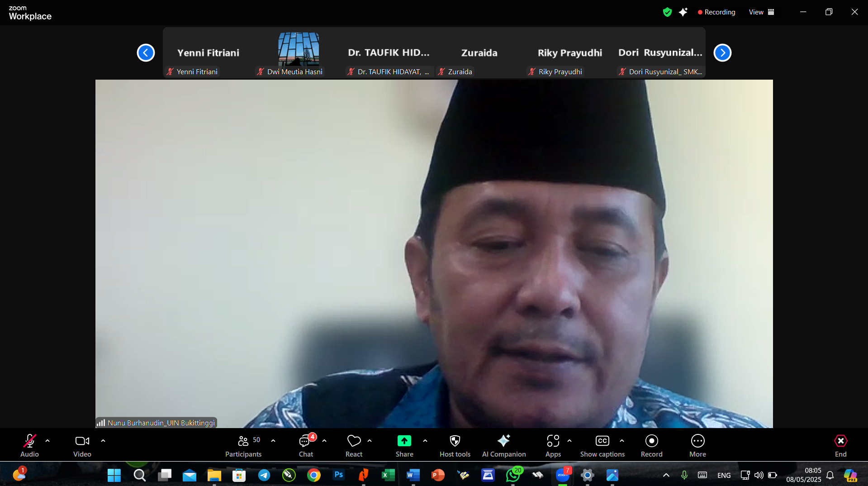Open the volume control in system tray
This screenshot has width=868, height=486.
(x=759, y=475)
